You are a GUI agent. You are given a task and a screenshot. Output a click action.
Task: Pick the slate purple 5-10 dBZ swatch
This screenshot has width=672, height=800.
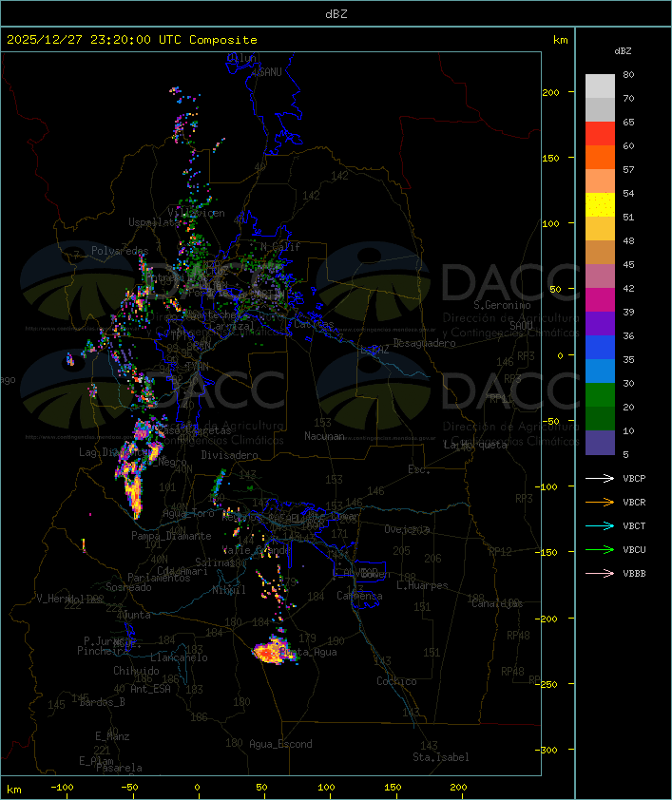(600, 443)
